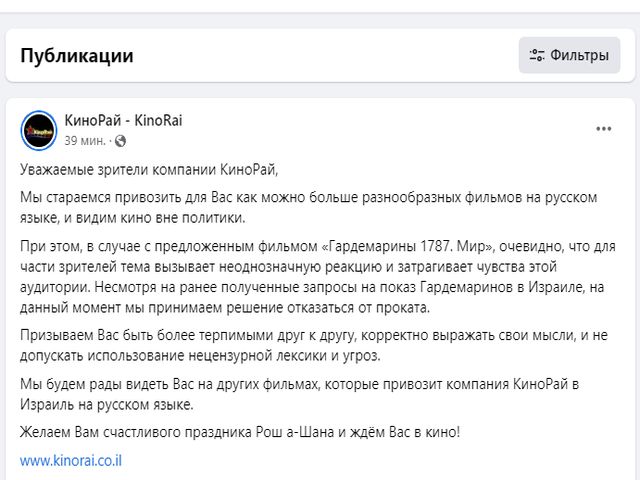640x480 pixels.
Task: Click paragraph starting Мы стараемся привозить
Action: pyautogui.click(x=309, y=207)
